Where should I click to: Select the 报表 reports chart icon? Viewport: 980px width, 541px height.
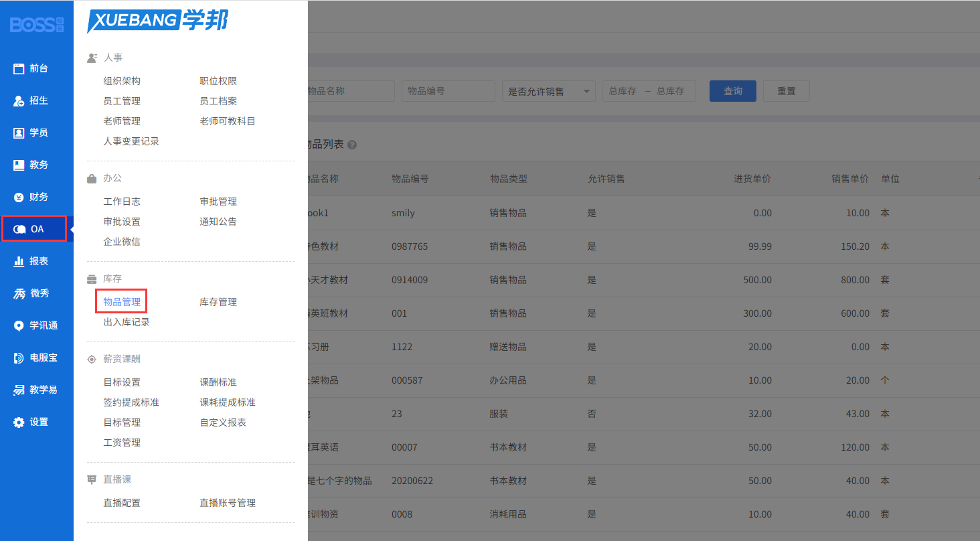[x=19, y=261]
